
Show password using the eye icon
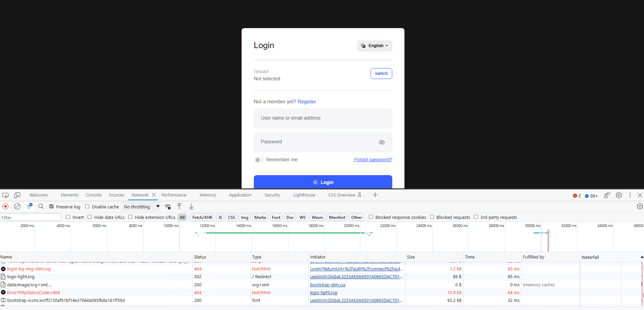point(381,142)
